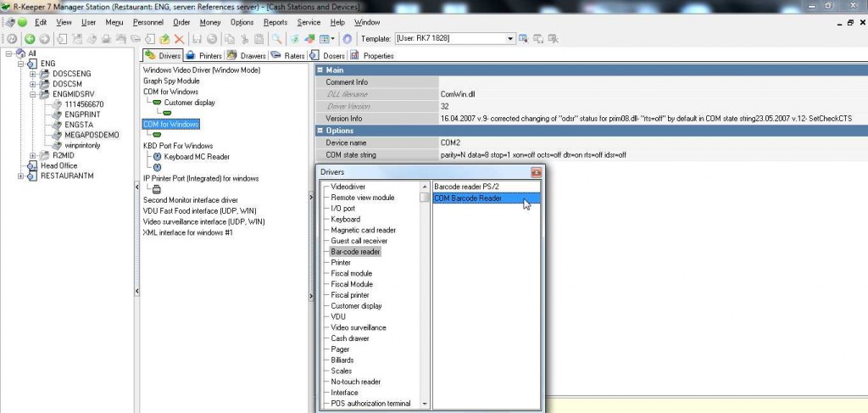This screenshot has height=413, width=868.
Task: Click the first template icon after the combo box
Action: click(x=523, y=39)
